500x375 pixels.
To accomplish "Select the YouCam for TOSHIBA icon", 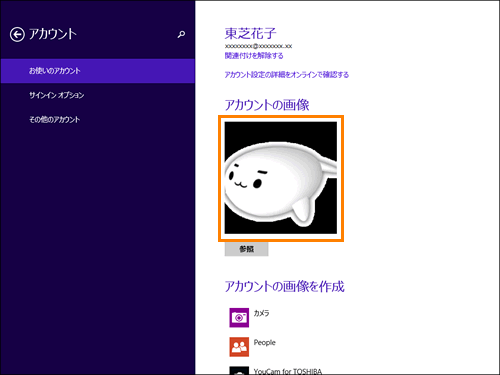I will point(239,370).
